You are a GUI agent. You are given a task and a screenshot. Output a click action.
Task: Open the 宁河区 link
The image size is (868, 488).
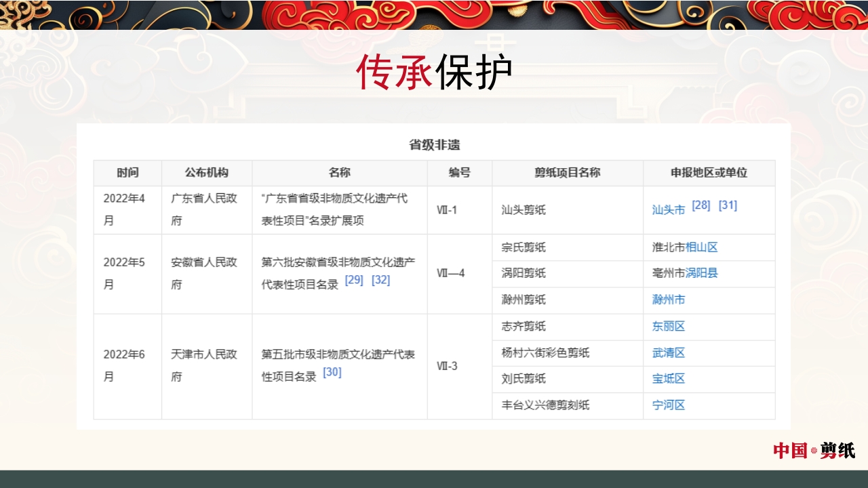[x=668, y=405]
